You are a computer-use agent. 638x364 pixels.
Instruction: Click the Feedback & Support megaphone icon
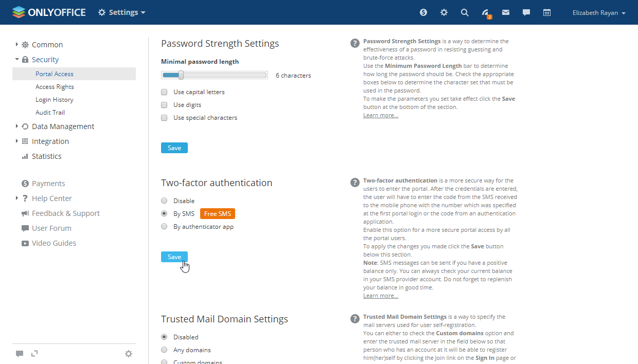click(x=25, y=213)
